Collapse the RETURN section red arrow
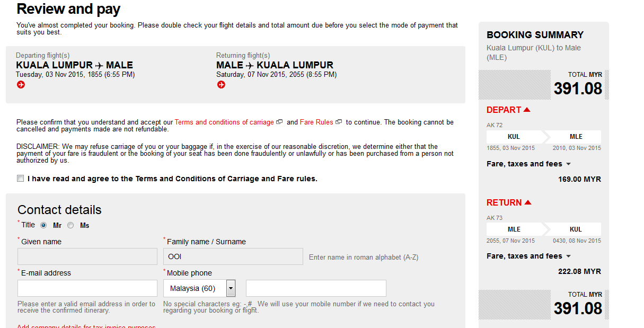 click(x=527, y=202)
